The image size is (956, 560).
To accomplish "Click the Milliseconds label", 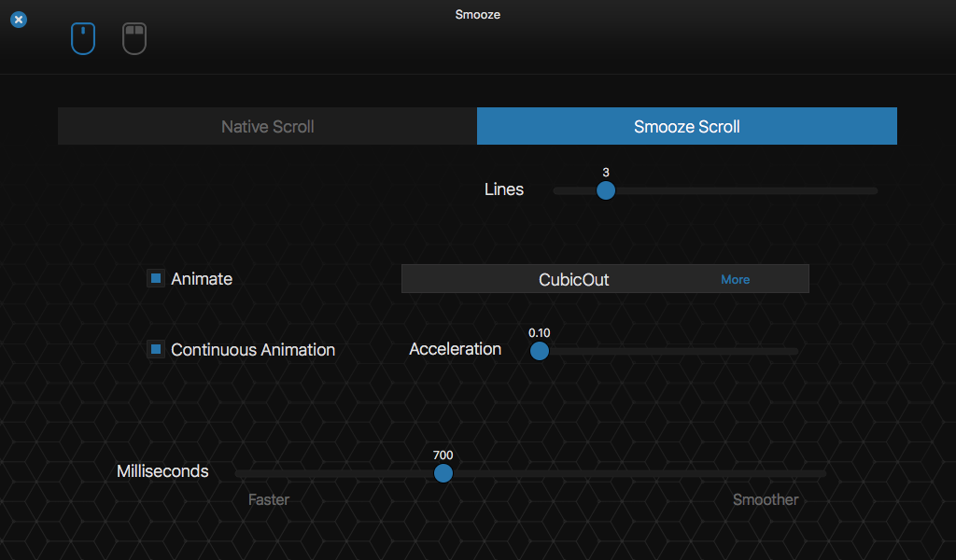I will [x=162, y=471].
